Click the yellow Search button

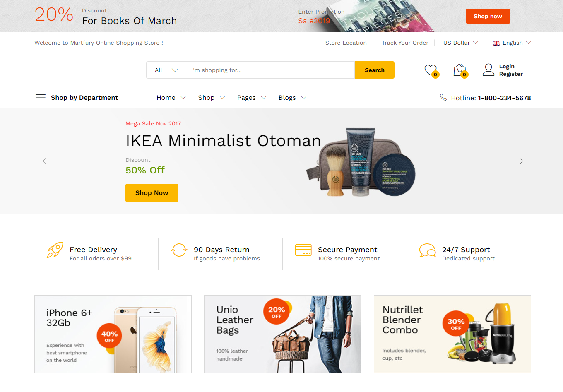tap(375, 70)
